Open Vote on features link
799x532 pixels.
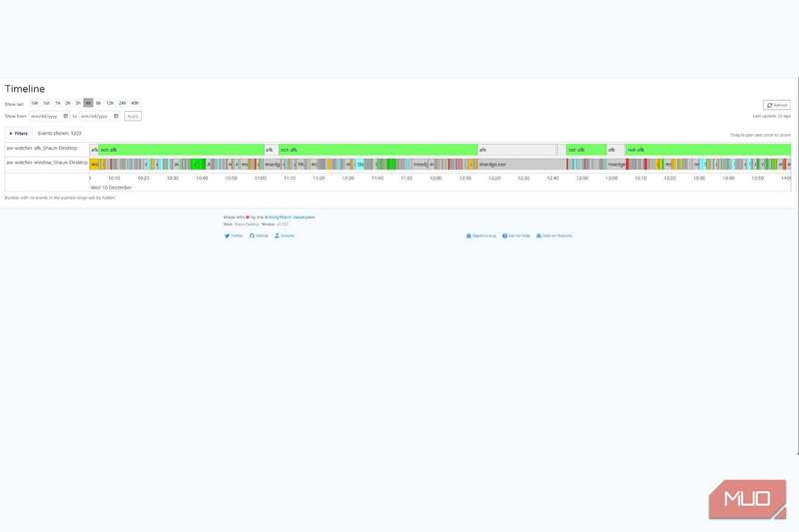click(554, 236)
